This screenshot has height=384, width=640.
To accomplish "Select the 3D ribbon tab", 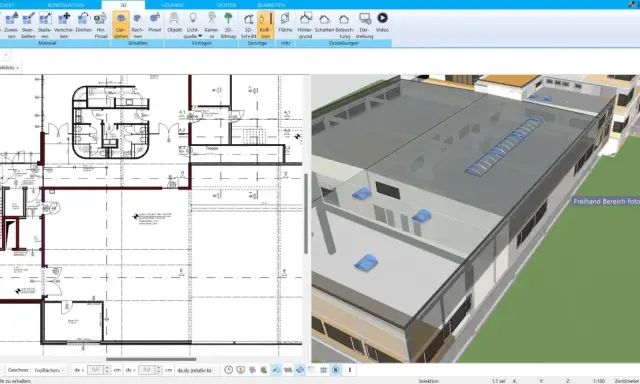I will point(123,5).
